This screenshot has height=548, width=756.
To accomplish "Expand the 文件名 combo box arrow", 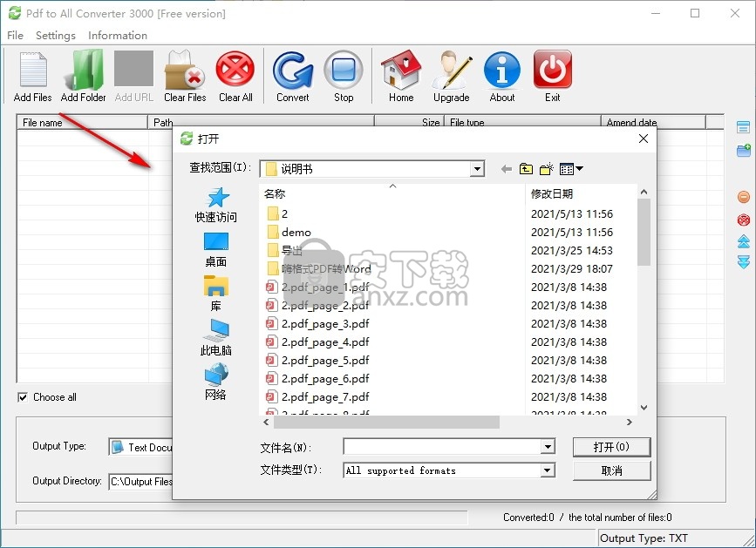I will coord(548,447).
